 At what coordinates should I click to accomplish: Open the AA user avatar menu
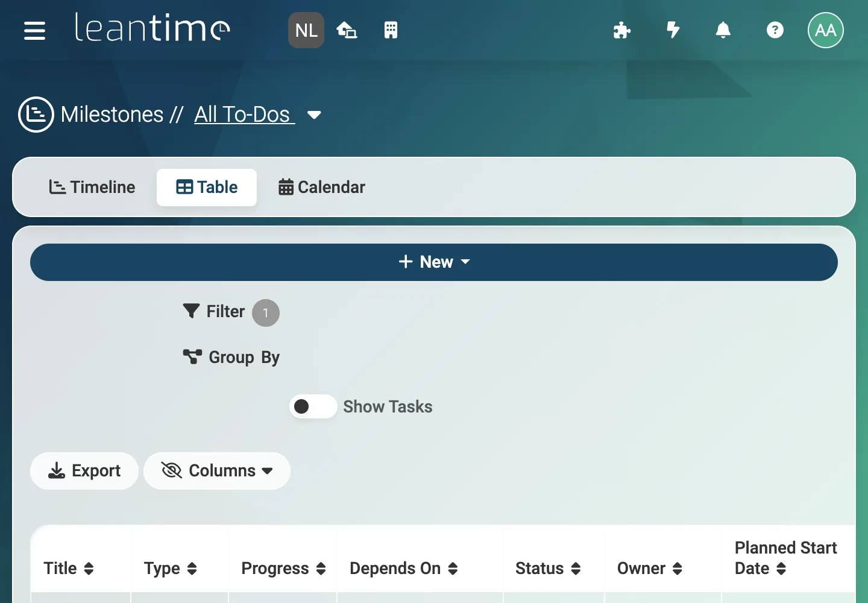(x=825, y=30)
